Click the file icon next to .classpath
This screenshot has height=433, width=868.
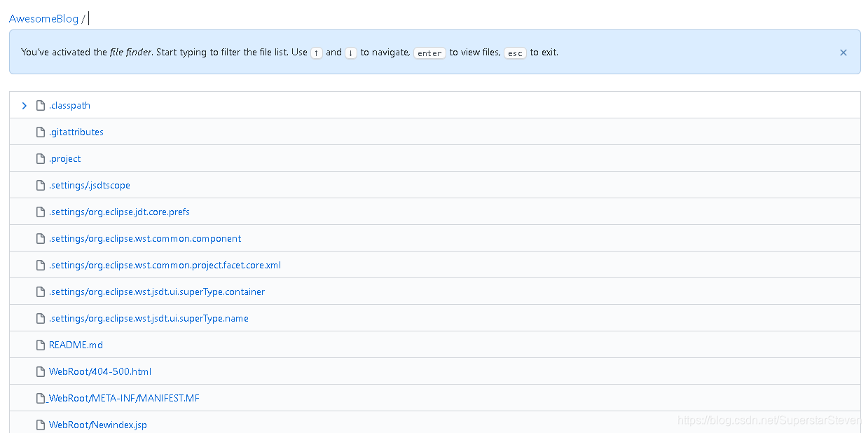pos(41,106)
